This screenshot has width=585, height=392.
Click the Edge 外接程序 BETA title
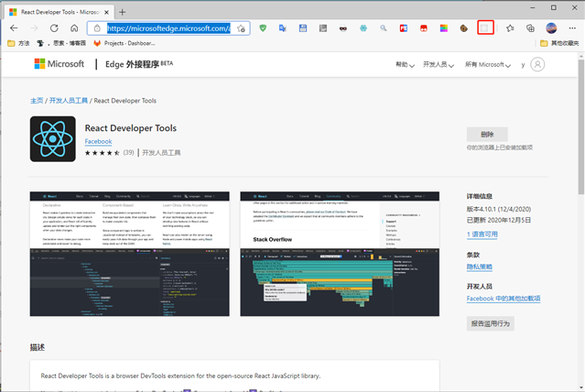(x=139, y=64)
